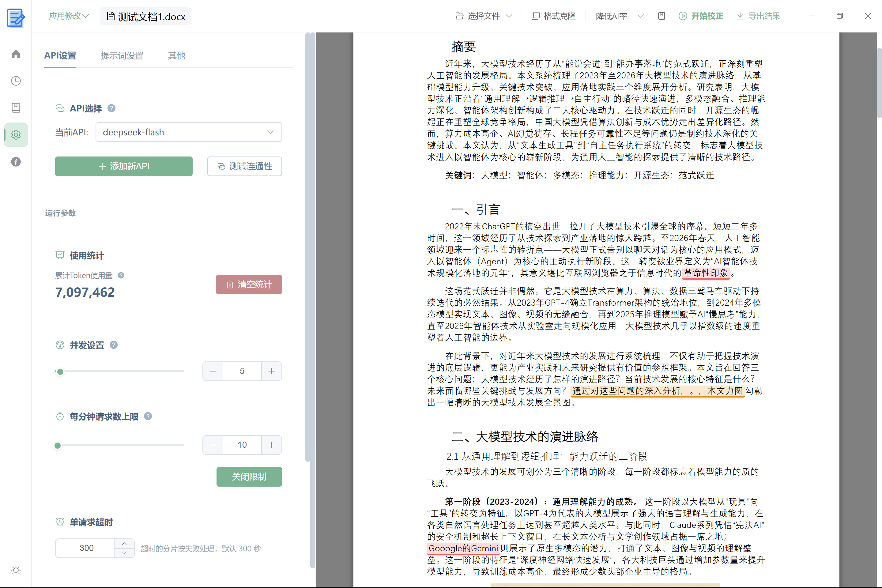Click the down arrow of the timeout spinner
The image size is (882, 588).
124,553
